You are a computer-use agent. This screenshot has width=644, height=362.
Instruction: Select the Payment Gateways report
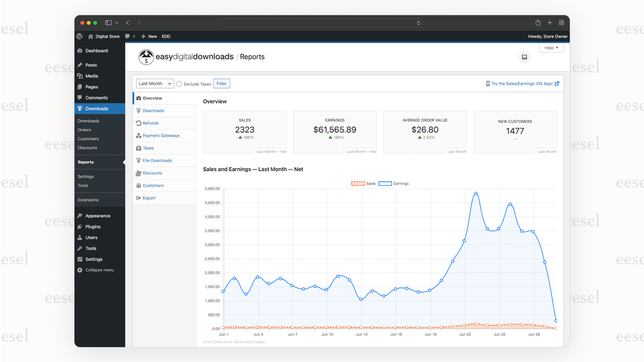click(x=161, y=135)
